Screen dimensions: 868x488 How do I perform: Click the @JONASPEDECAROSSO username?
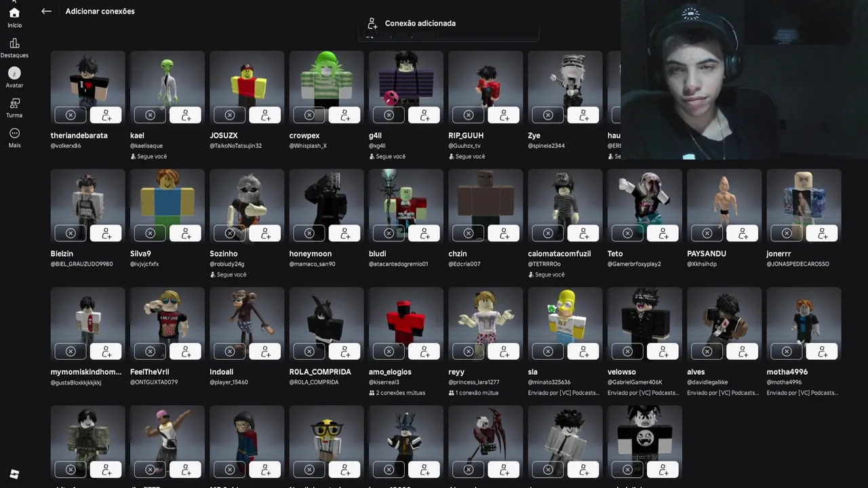pyautogui.click(x=798, y=264)
